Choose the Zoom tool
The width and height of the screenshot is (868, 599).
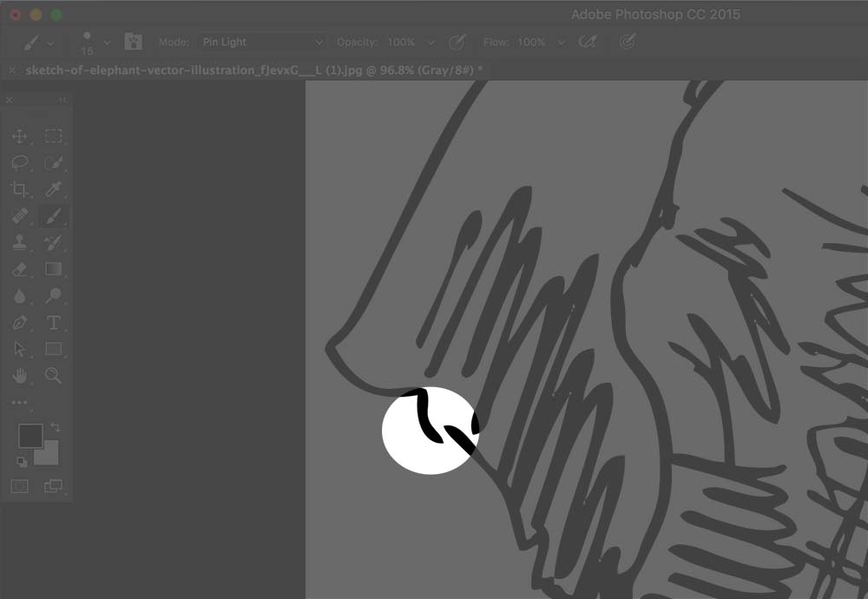[x=53, y=376]
